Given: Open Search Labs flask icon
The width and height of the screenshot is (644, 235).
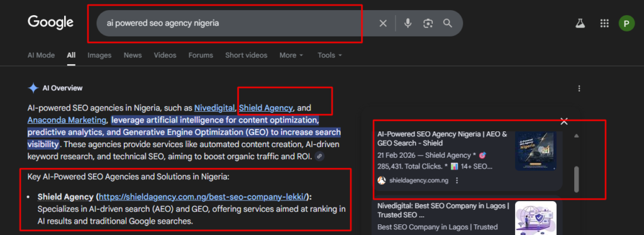Looking at the screenshot, I should pyautogui.click(x=579, y=23).
